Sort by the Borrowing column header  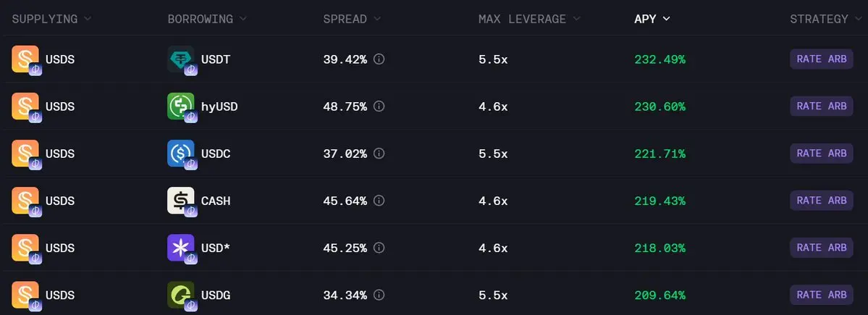coord(206,19)
